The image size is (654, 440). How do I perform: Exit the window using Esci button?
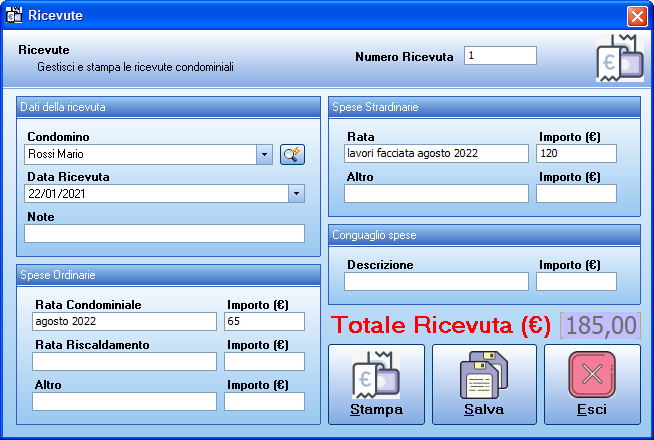pyautogui.click(x=592, y=384)
